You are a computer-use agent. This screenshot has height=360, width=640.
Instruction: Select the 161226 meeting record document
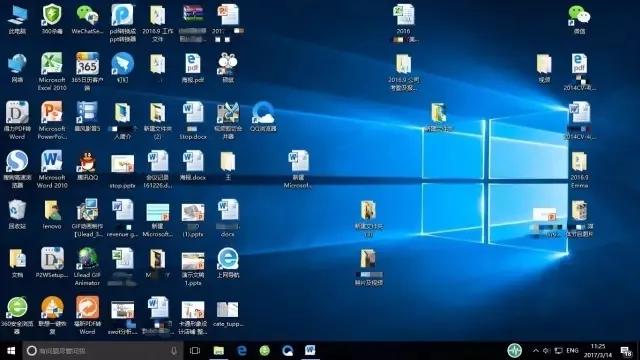tap(158, 169)
